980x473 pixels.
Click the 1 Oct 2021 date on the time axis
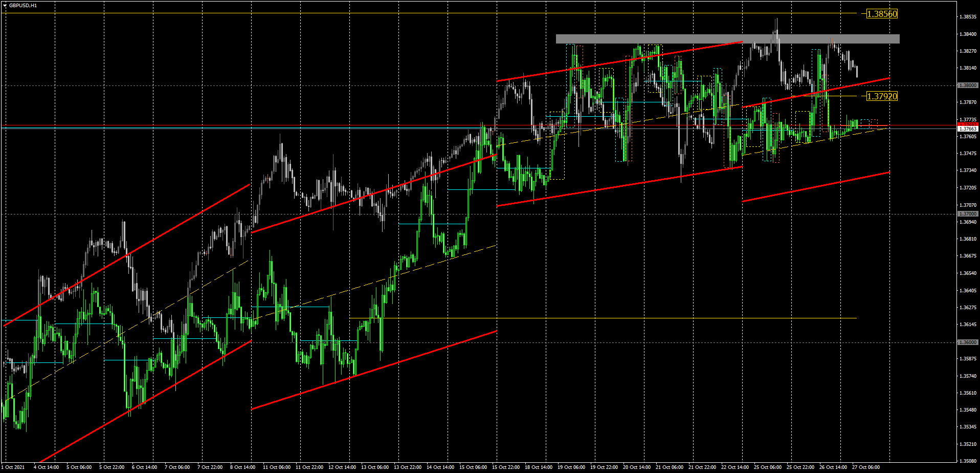(13, 467)
